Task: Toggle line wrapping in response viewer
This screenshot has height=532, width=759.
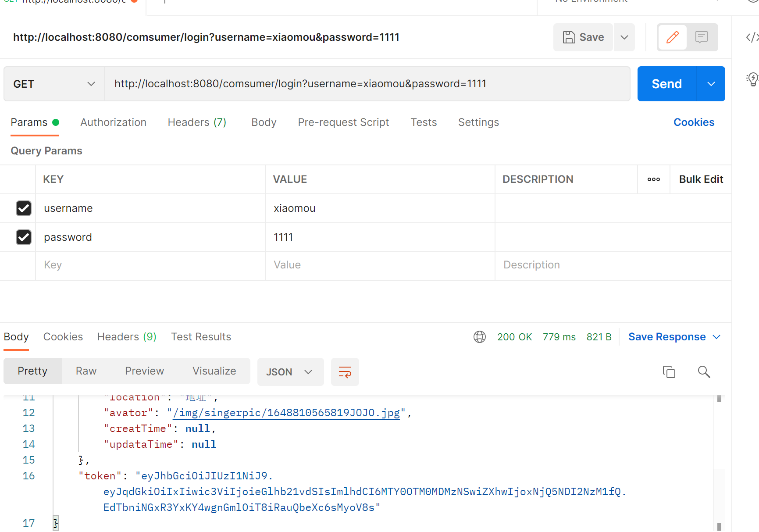Action: (345, 371)
